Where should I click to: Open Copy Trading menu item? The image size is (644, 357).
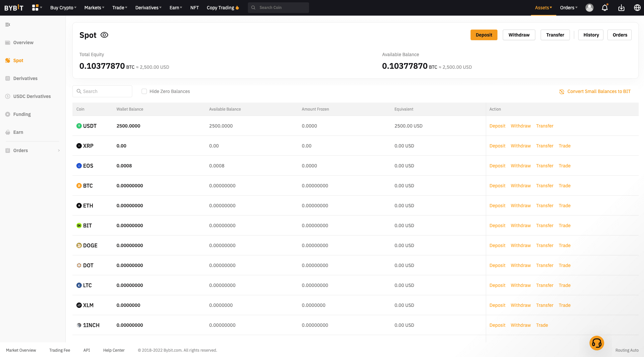click(x=223, y=8)
